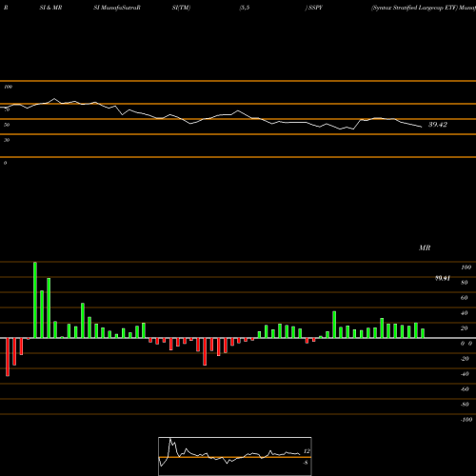
Task: Click the '-60' label on MR right axis
Action: 465,389
